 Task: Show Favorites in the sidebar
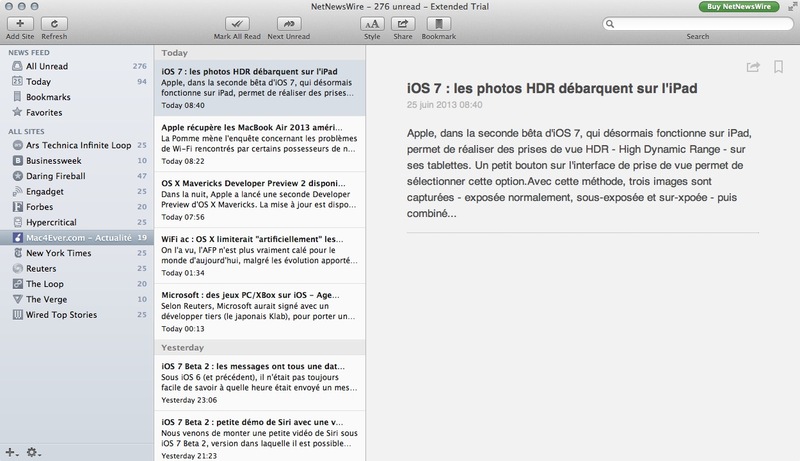pos(77,112)
